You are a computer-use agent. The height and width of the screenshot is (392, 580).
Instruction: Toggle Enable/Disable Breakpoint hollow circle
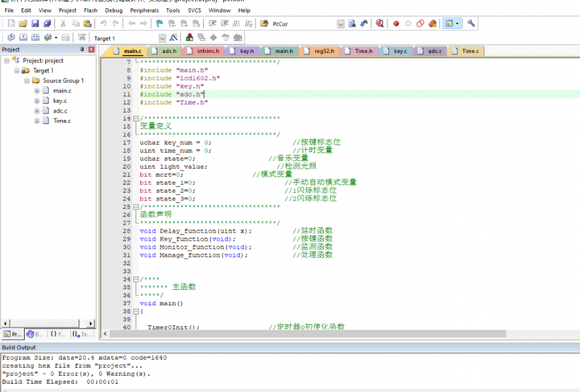pos(408,23)
